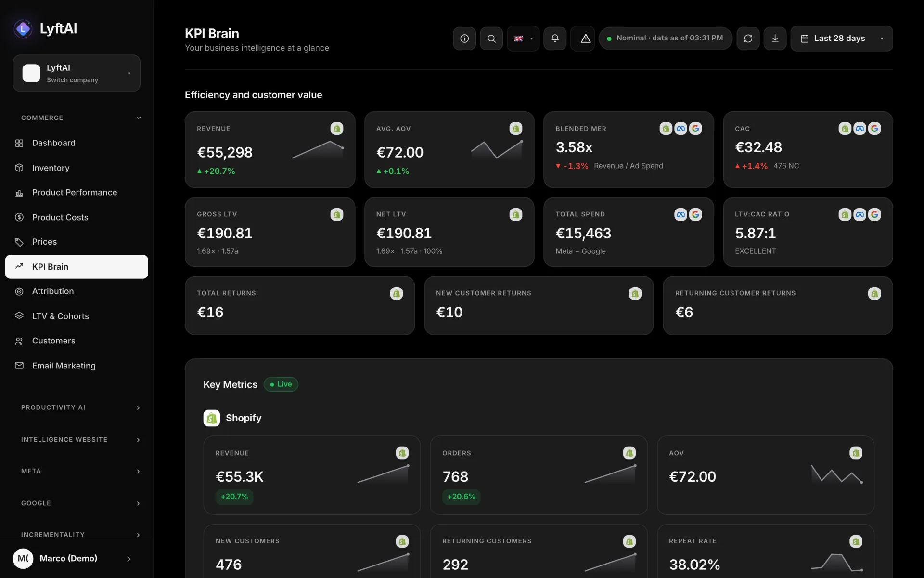The width and height of the screenshot is (924, 578).
Task: Open Inventory page
Action: [77, 168]
